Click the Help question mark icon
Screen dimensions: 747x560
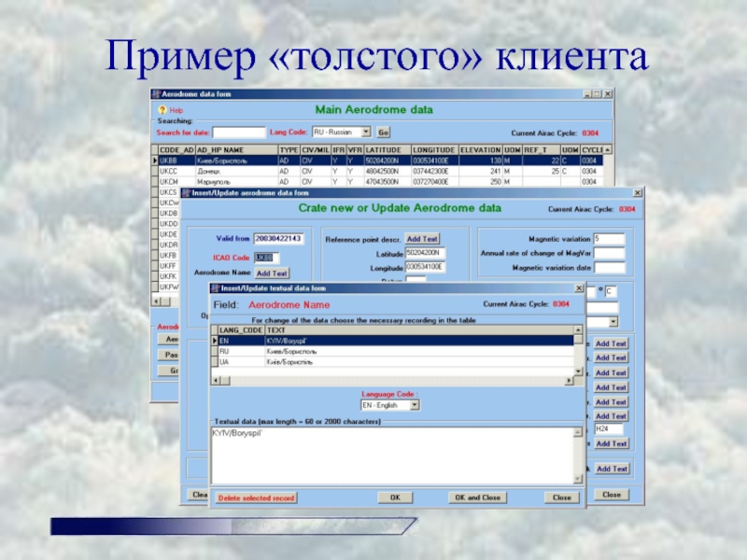162,110
